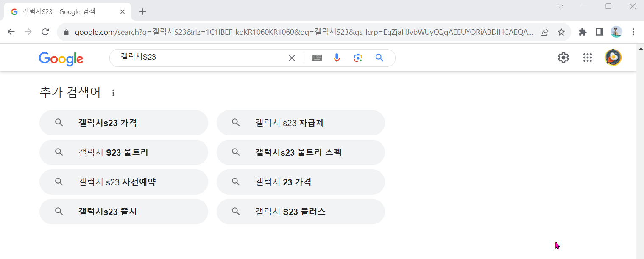Image resolution: width=644 pixels, height=259 pixels.
Task: Minimize the Chrome window
Action: (x=584, y=6)
